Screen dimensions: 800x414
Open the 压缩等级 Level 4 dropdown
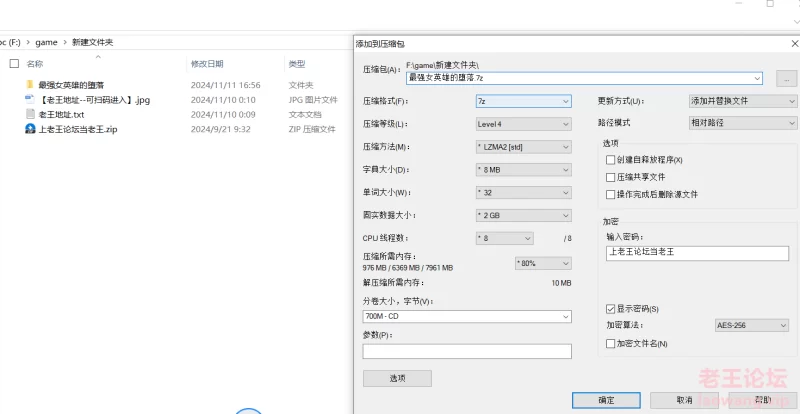pyautogui.click(x=523, y=124)
